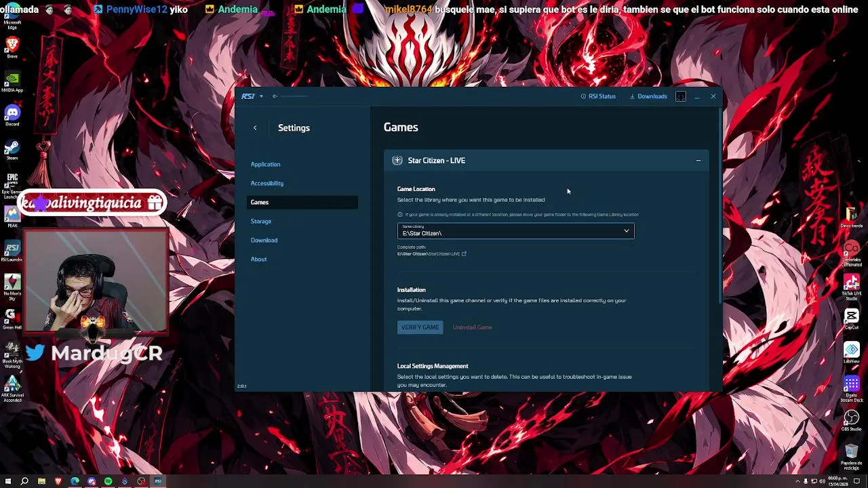Open Cantarlabs Caffeinated desktop shortcut
Image resolution: width=868 pixels, height=488 pixels.
click(851, 253)
